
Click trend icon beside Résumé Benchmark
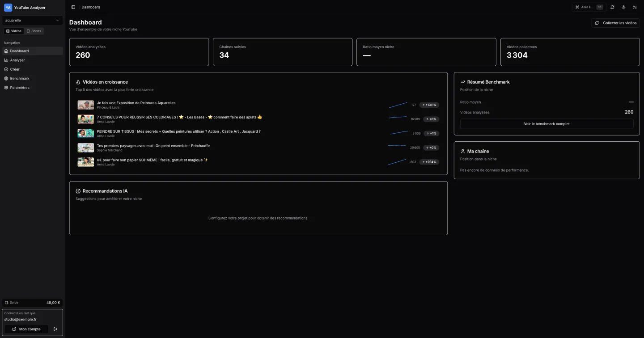(463, 82)
